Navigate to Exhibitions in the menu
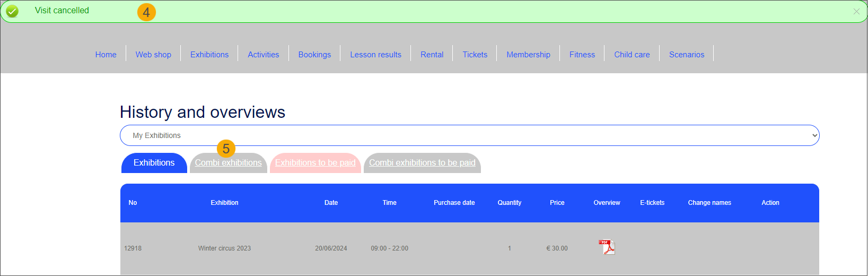The image size is (868, 276). (209, 55)
